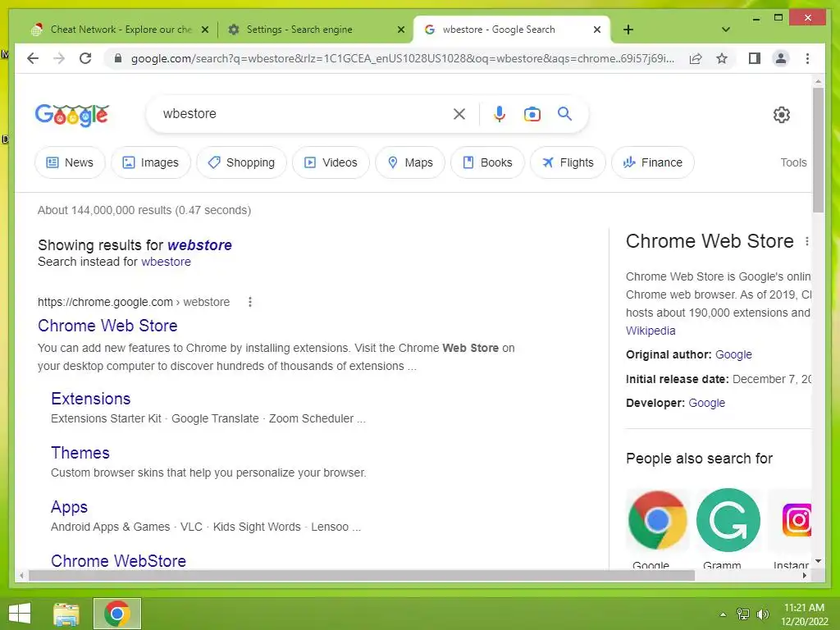Viewport: 840px width, 630px height.
Task: Filter results by Shopping
Action: [x=242, y=162]
